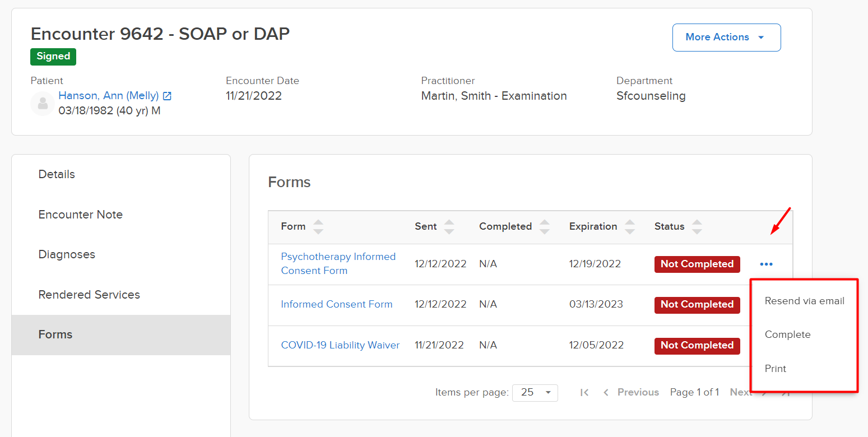Viewport: 868px width, 437px height.
Task: Open Informed Consent Form link
Action: 337,304
